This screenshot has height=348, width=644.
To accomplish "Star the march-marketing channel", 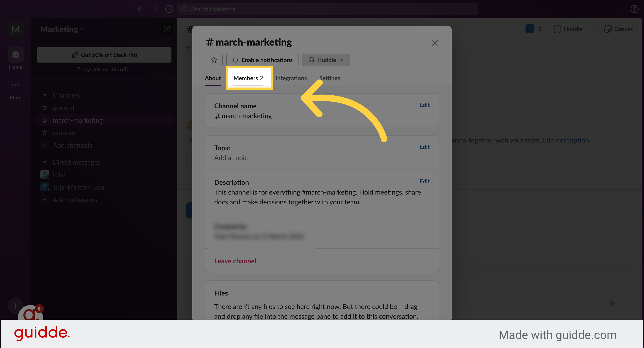I will click(x=214, y=60).
